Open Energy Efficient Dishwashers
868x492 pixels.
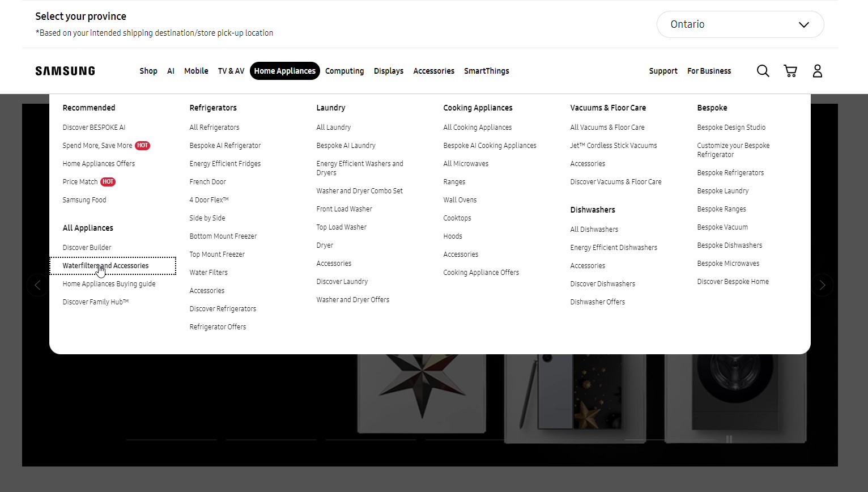coord(614,248)
